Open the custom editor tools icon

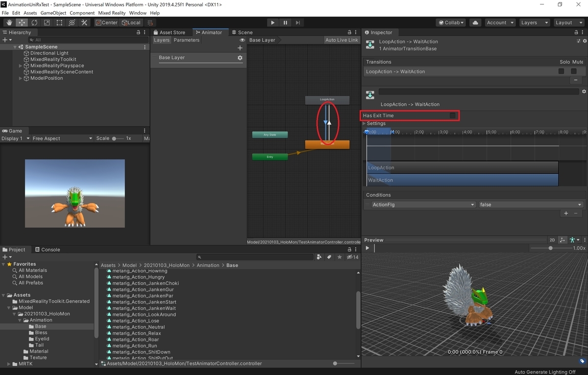coord(84,23)
